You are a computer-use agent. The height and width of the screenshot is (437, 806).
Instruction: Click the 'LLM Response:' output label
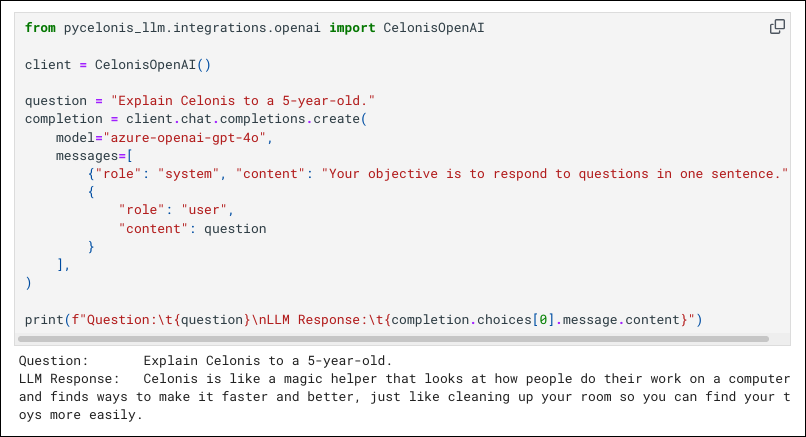69,379
